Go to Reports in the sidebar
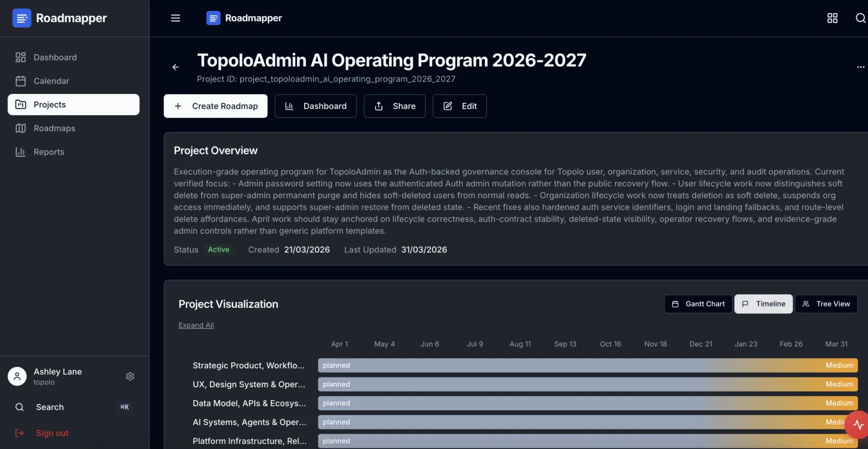The width and height of the screenshot is (868, 449). point(49,152)
